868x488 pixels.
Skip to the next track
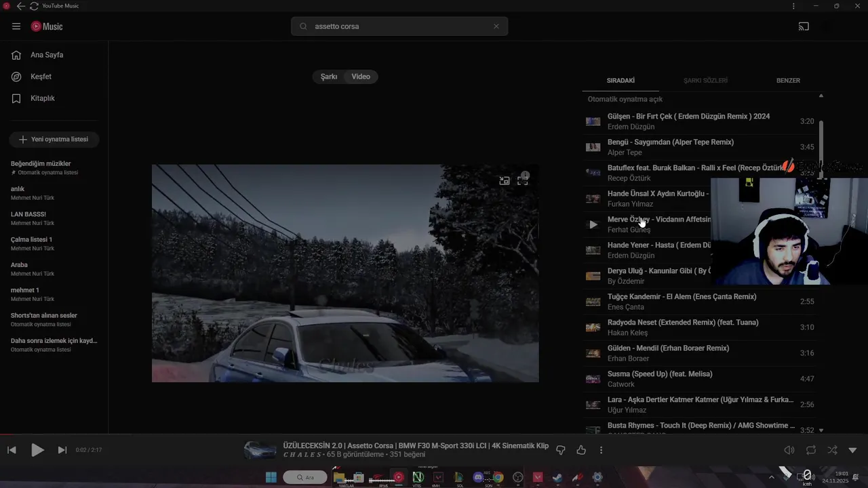tap(62, 450)
